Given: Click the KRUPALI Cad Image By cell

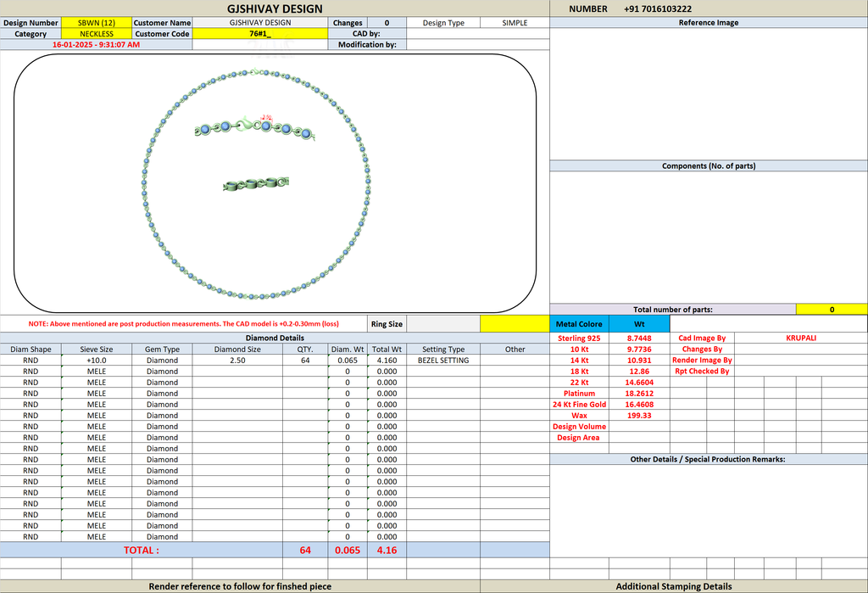Looking at the screenshot, I should coord(801,338).
